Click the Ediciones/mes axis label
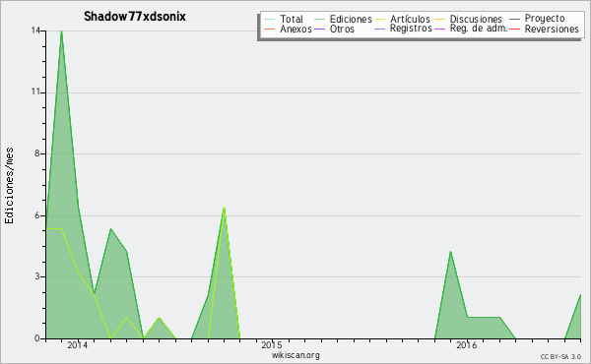 [x=9, y=186]
